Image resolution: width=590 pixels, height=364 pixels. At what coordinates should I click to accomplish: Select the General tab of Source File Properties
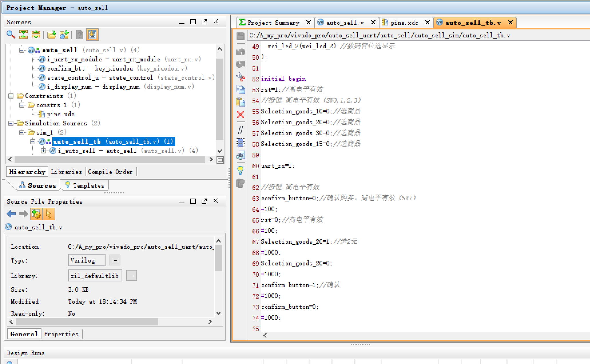point(24,334)
